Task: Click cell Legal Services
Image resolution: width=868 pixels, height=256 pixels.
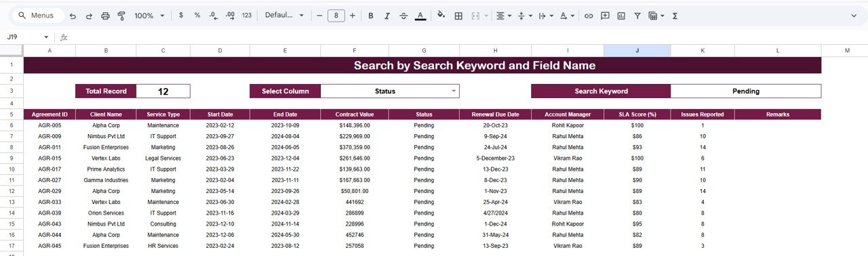Action: (163, 158)
